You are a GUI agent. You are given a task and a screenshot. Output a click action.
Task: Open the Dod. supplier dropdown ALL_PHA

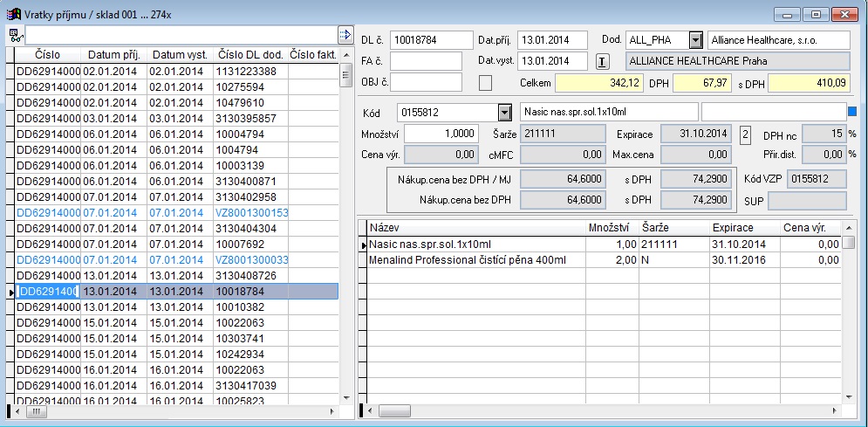695,40
